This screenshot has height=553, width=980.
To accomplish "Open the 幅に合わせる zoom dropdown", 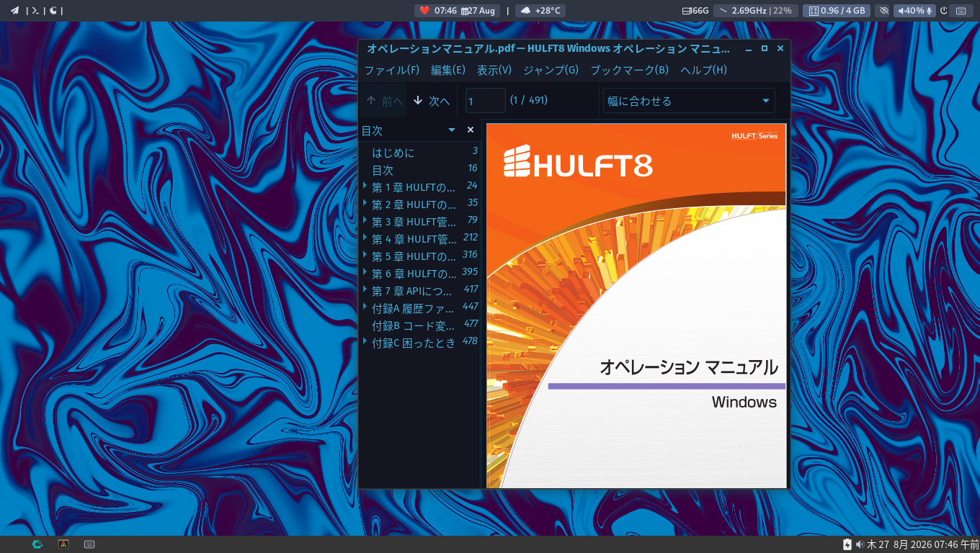I will click(x=689, y=101).
